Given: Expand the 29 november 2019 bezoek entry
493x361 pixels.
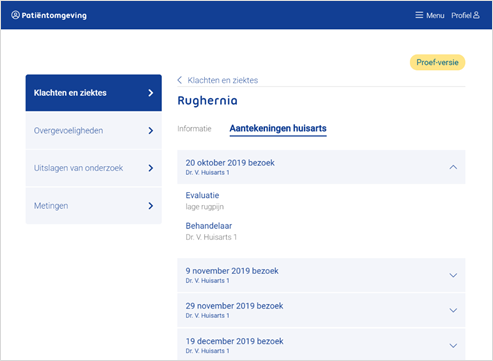Looking at the screenshot, I should (453, 310).
